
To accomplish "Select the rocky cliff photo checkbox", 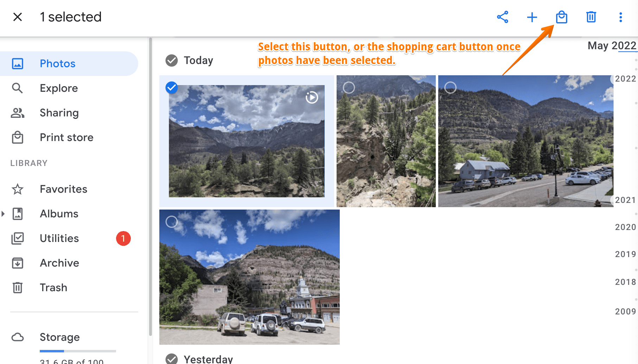I will click(349, 87).
